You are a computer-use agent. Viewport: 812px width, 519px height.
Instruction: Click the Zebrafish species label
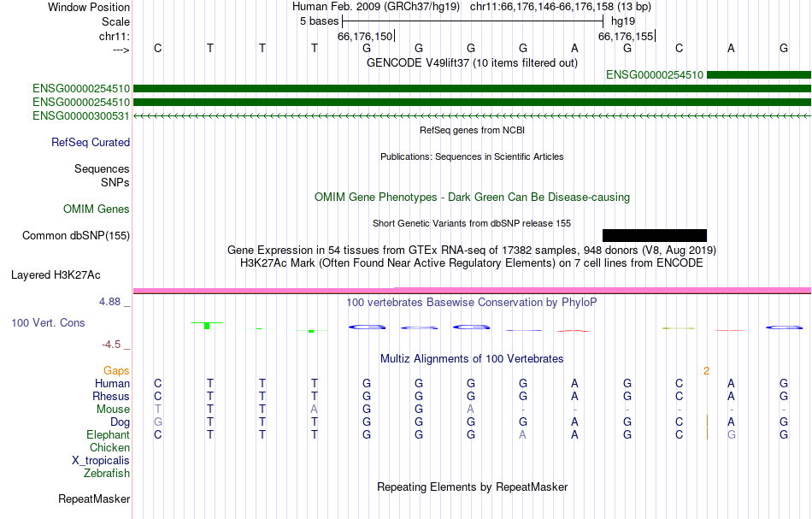pyautogui.click(x=107, y=473)
